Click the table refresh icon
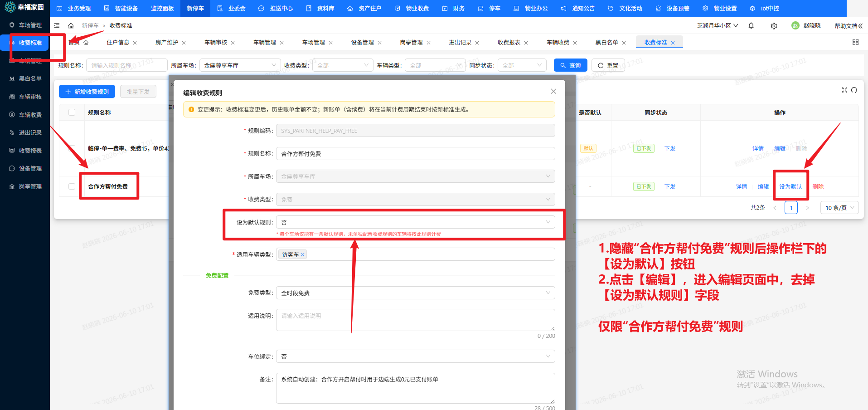The image size is (868, 410). click(x=854, y=90)
